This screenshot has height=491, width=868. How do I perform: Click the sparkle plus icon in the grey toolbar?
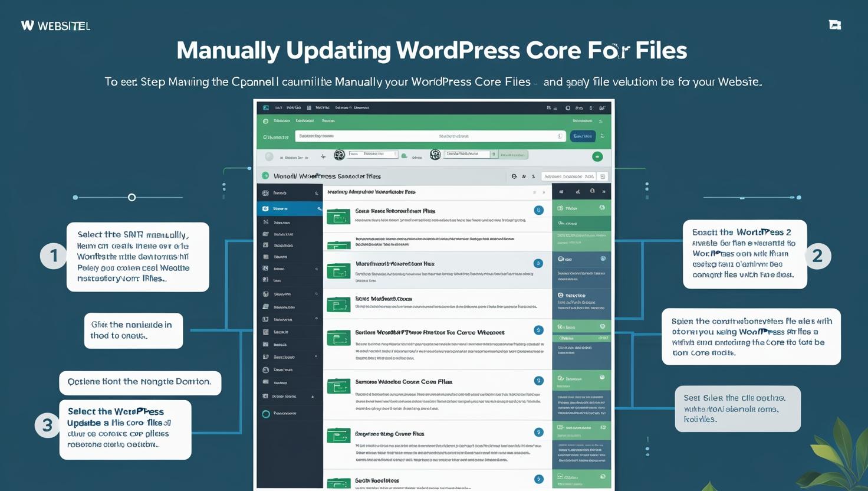pyautogui.click(x=323, y=156)
